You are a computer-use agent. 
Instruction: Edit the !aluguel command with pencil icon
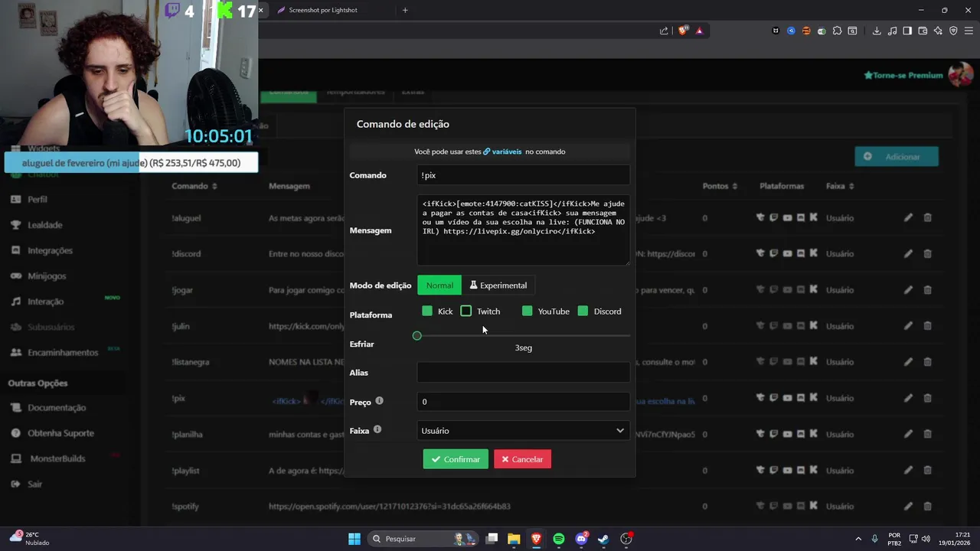908,217
